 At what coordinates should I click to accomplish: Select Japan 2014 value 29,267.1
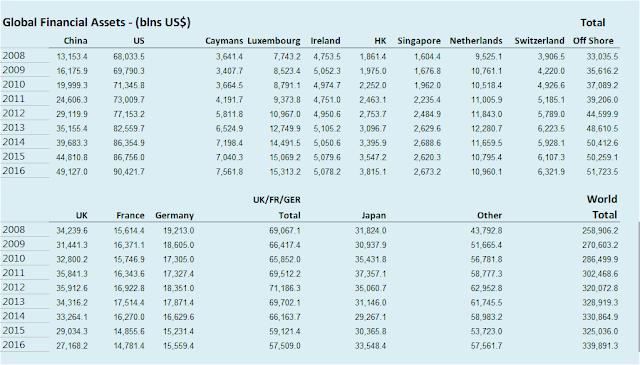point(371,317)
